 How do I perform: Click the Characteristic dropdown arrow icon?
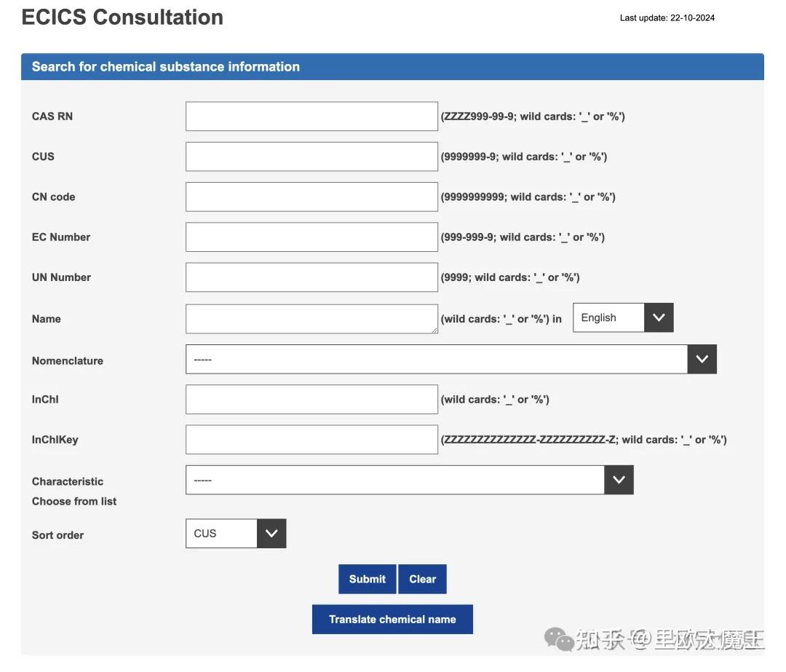coord(619,478)
